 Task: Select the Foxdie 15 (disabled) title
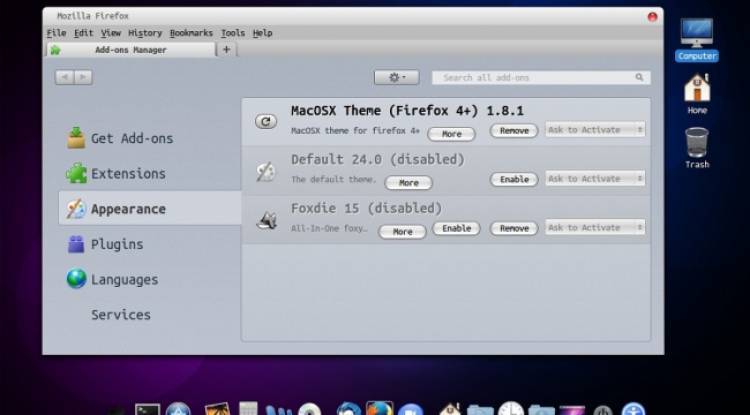click(366, 208)
